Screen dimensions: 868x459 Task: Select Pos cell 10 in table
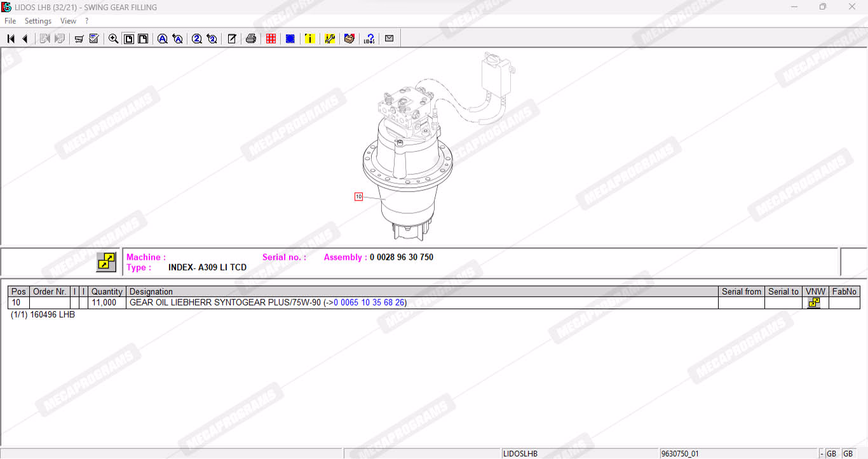click(x=18, y=303)
